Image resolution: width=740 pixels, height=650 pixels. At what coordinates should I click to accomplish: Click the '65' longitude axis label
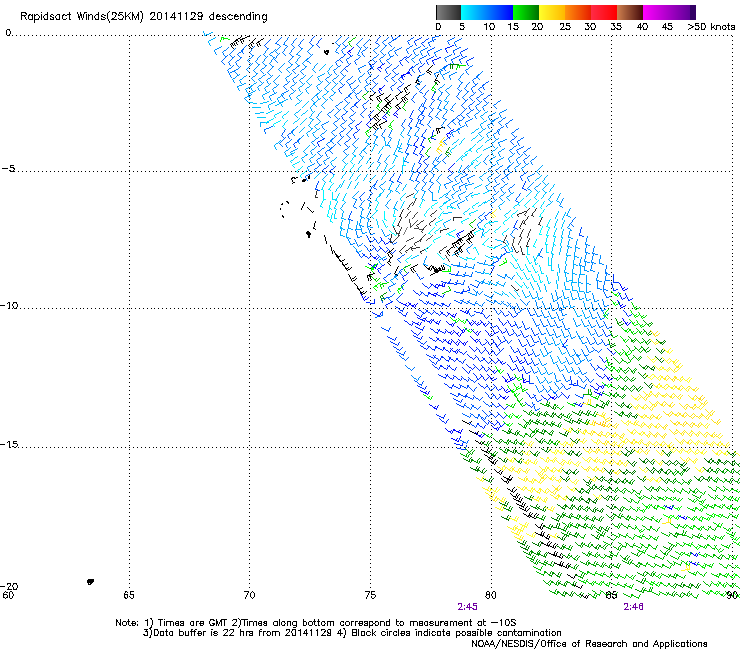click(x=129, y=595)
